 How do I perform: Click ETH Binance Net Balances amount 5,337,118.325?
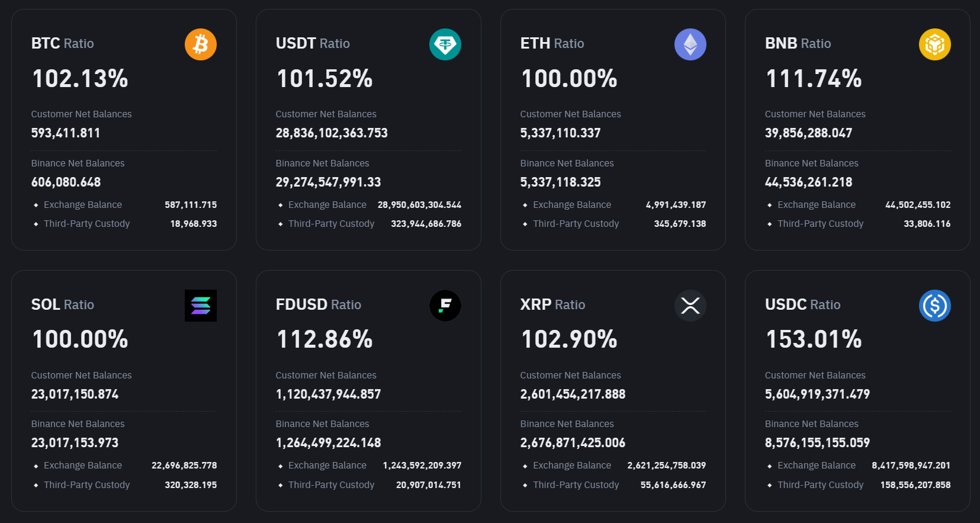pos(560,182)
